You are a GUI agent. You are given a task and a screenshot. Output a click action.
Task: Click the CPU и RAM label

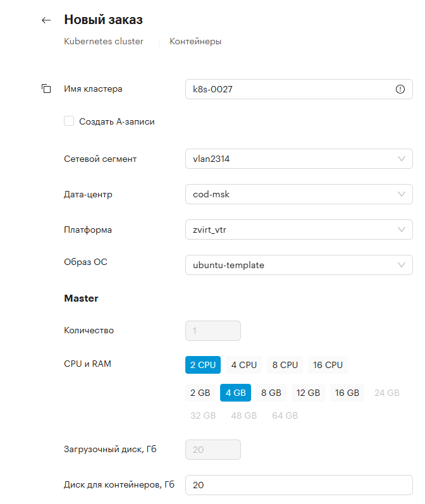click(x=87, y=364)
